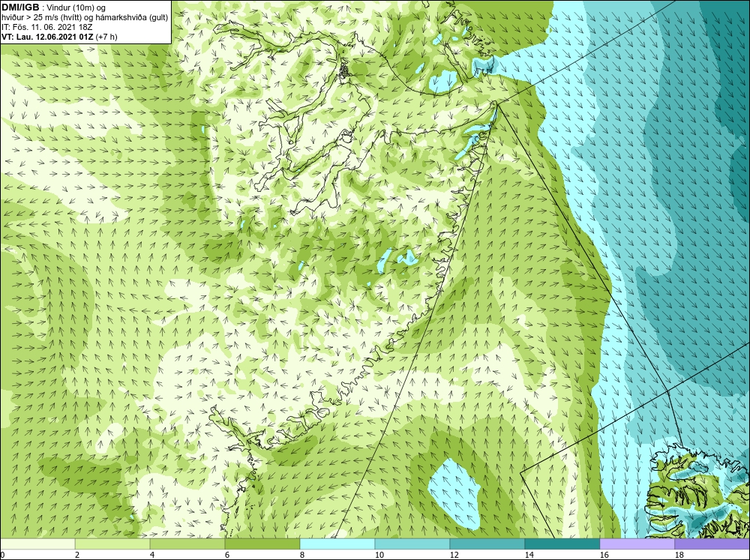Click the legend tick label '12'
The width and height of the screenshot is (750, 560).
click(454, 555)
